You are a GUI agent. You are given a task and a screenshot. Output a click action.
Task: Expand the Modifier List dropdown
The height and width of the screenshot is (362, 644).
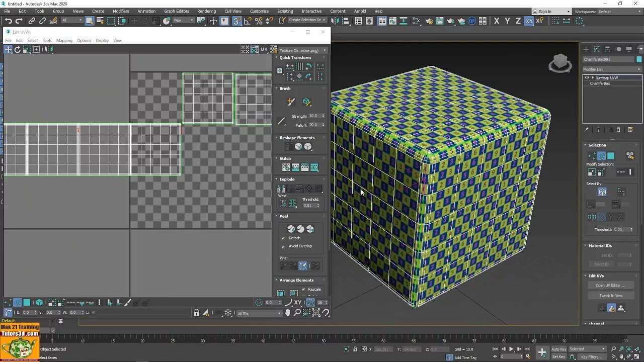pos(612,69)
